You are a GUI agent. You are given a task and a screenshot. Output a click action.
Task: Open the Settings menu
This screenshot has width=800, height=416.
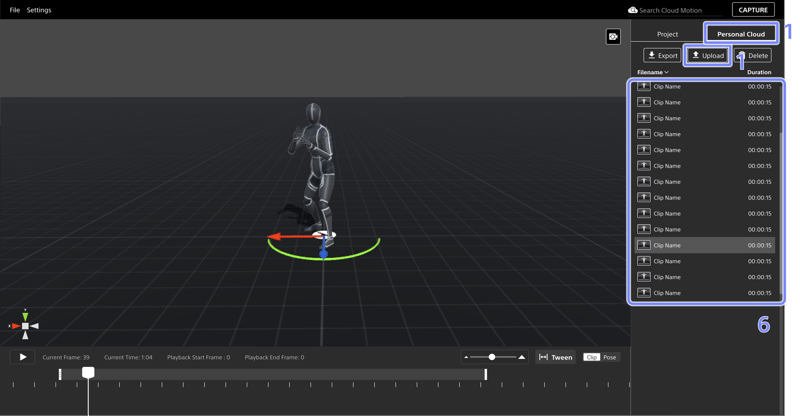(x=39, y=10)
